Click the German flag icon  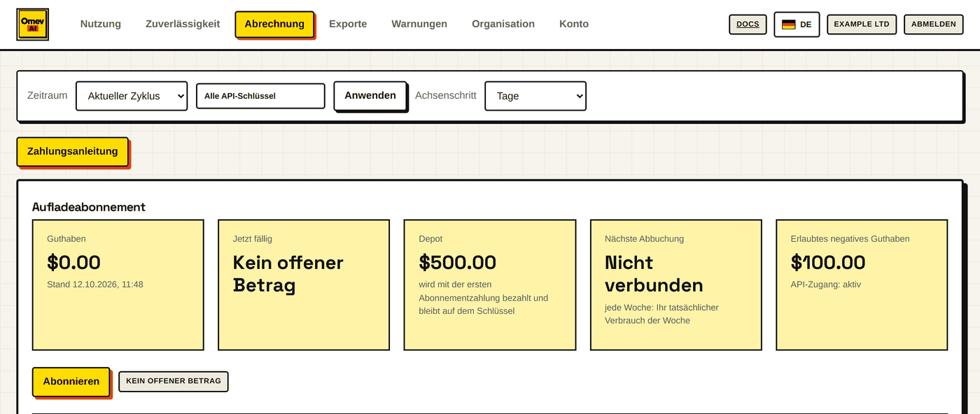[789, 25]
